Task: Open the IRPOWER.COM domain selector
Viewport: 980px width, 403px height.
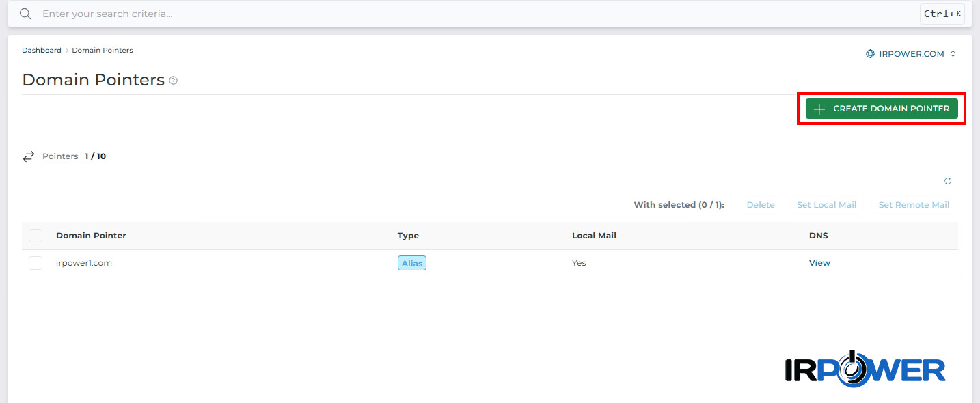Action: (911, 53)
